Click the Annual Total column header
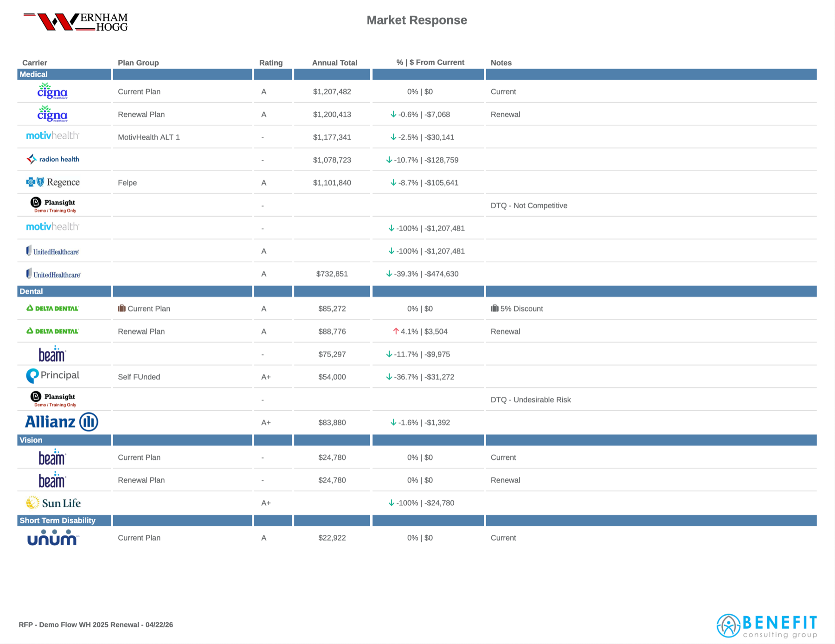The width and height of the screenshot is (835, 644). (334, 63)
